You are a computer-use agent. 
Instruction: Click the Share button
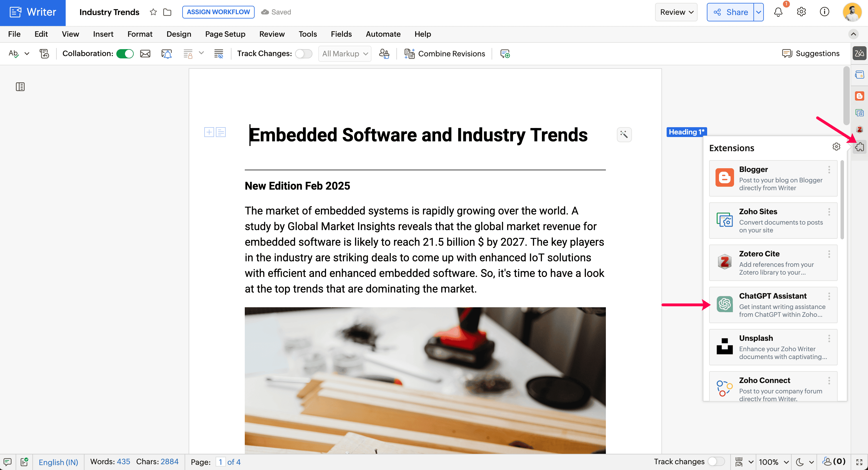point(730,12)
